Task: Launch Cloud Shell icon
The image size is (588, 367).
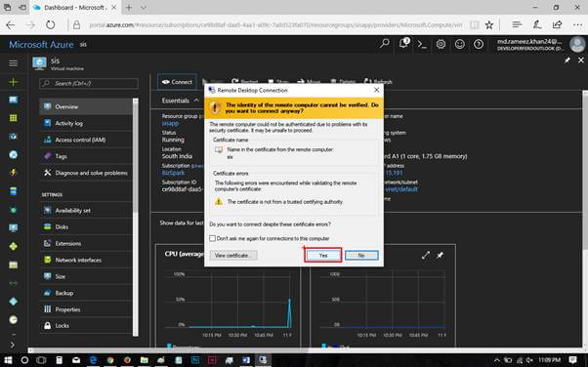Action: [x=422, y=44]
